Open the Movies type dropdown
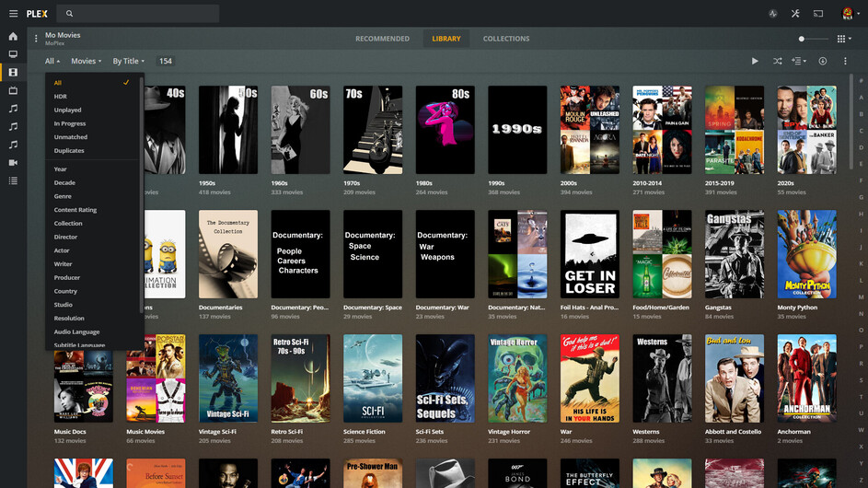Viewport: 868px width, 488px height. pyautogui.click(x=86, y=61)
